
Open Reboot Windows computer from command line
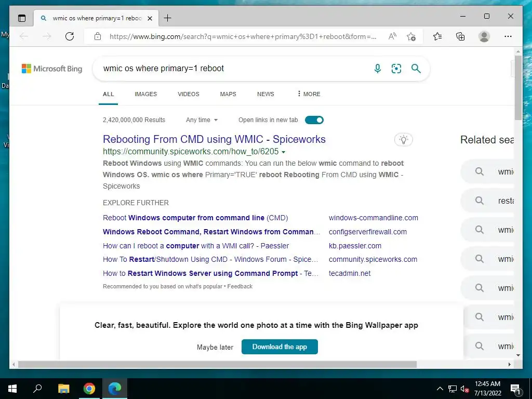195,218
